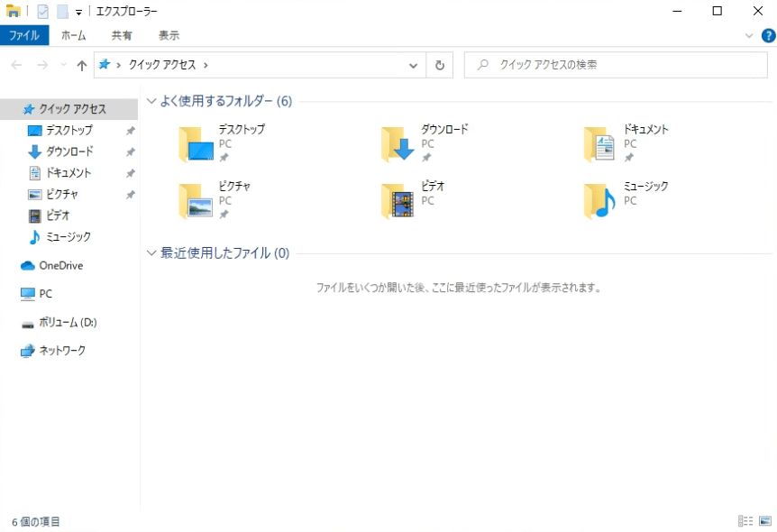This screenshot has width=777, height=532.
Task: Switch to large icons view layout
Action: pyautogui.click(x=765, y=521)
